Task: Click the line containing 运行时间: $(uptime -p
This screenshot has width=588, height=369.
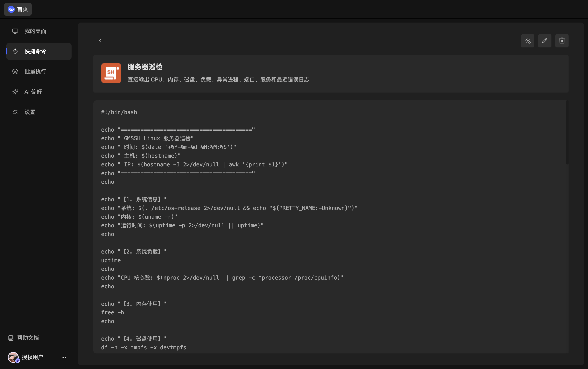Action: point(182,226)
